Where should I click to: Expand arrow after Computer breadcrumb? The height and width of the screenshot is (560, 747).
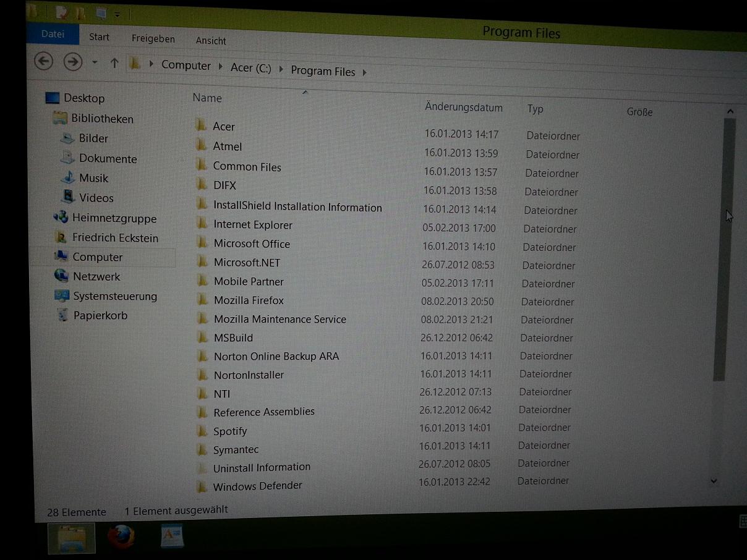pyautogui.click(x=221, y=66)
